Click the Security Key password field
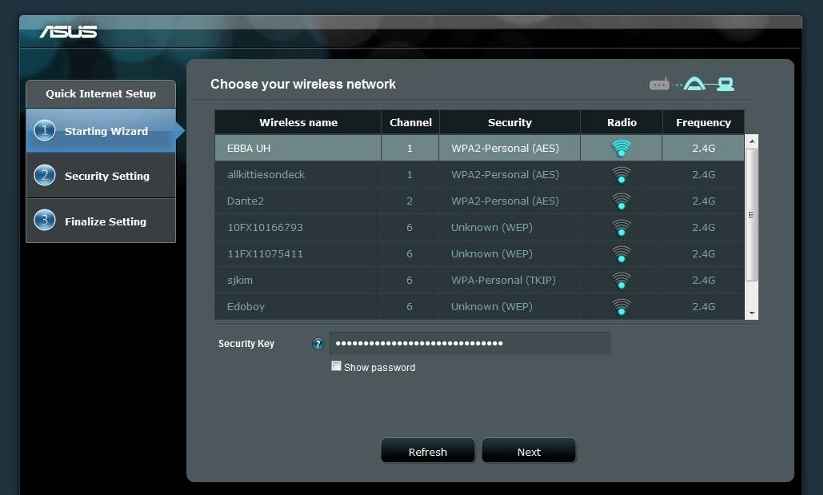The width and height of the screenshot is (823, 495). (x=470, y=343)
